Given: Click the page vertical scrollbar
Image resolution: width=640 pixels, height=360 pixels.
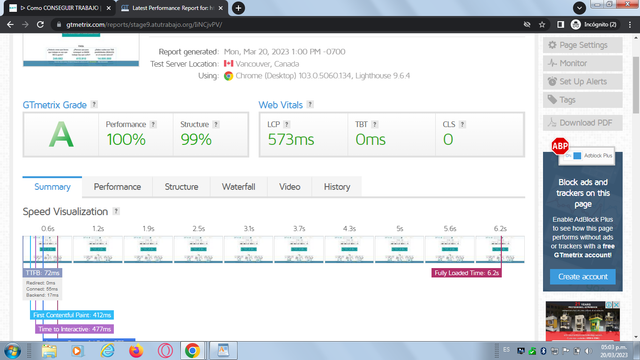Looking at the screenshot, I should [636, 85].
